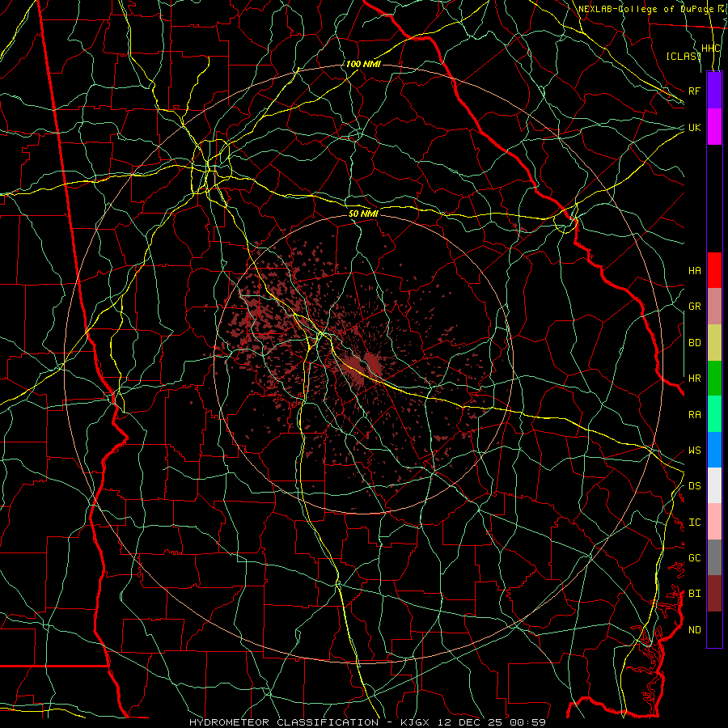Click the "HHC" product code text

tap(711, 49)
